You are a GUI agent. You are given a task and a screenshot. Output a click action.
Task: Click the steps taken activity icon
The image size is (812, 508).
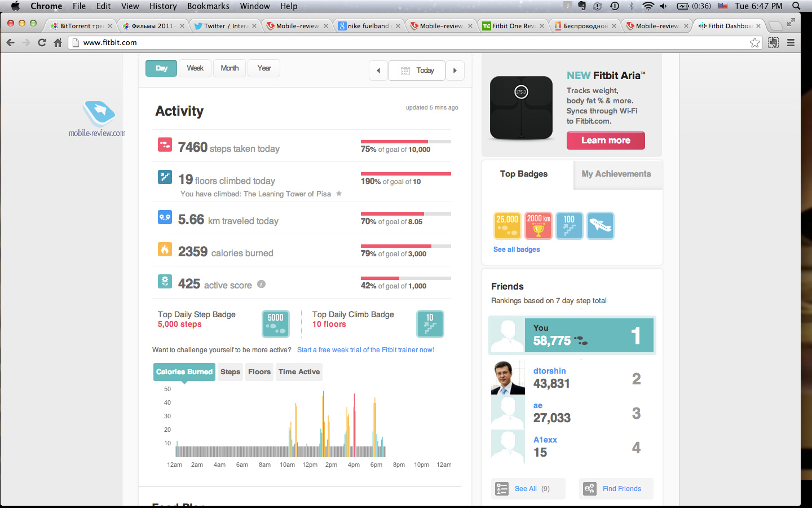click(165, 145)
